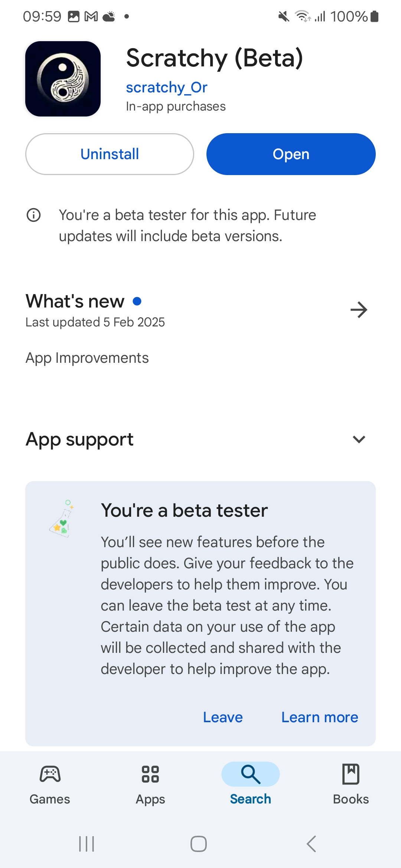
Task: Leave the beta test program
Action: [x=223, y=717]
